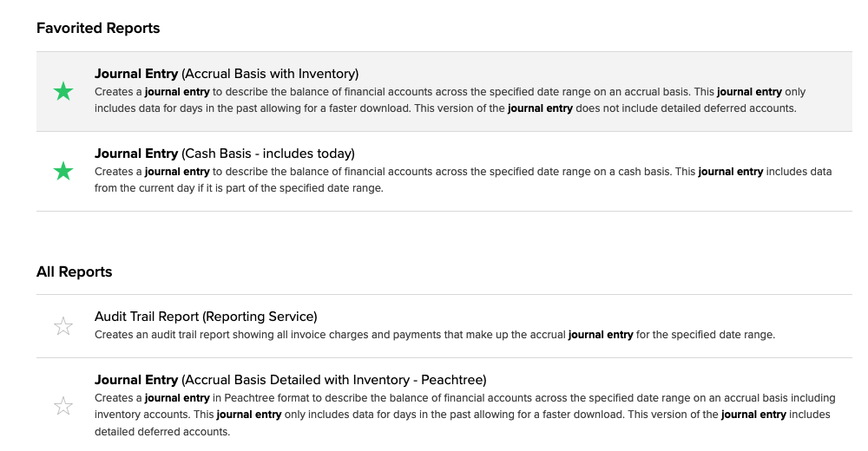Image resolution: width=868 pixels, height=451 pixels.
Task: Click the Favorited Reports heading
Action: click(x=98, y=28)
